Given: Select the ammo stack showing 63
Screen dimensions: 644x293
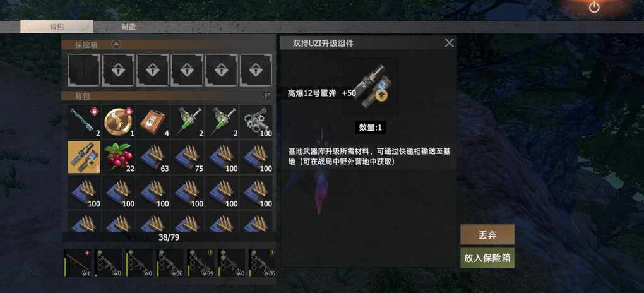Looking at the screenshot, I should 153,157.
